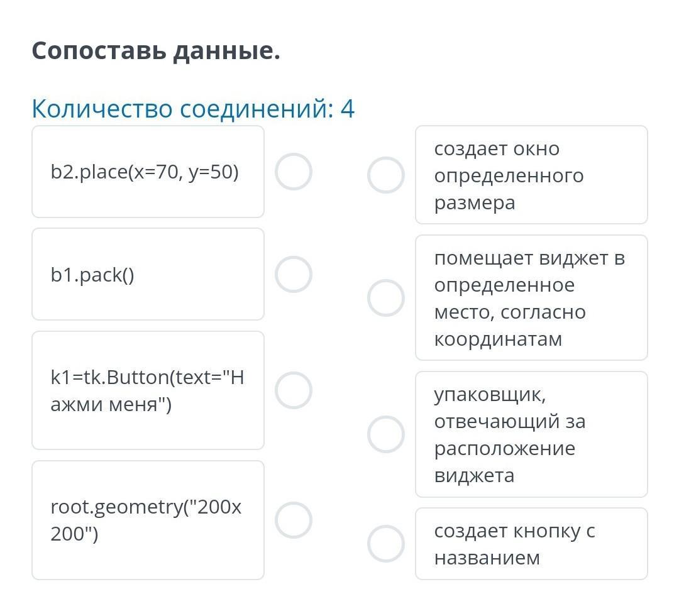Click the word 'Сопоставь' in the heading
The width and height of the screenshot is (679, 616).
[x=99, y=51]
